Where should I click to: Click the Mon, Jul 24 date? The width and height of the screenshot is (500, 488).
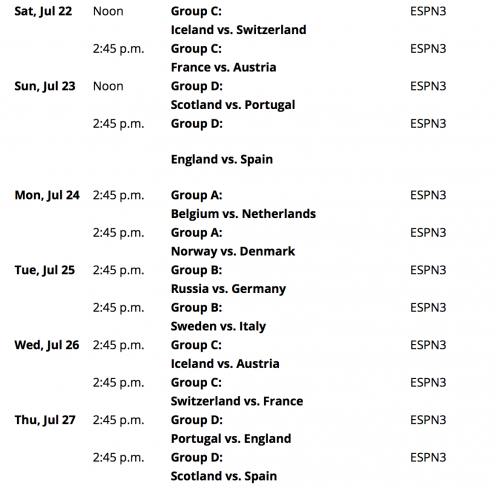coord(47,195)
